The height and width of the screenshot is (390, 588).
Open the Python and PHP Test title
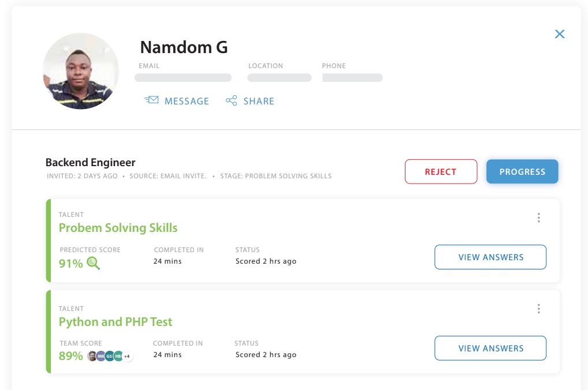pyautogui.click(x=116, y=322)
